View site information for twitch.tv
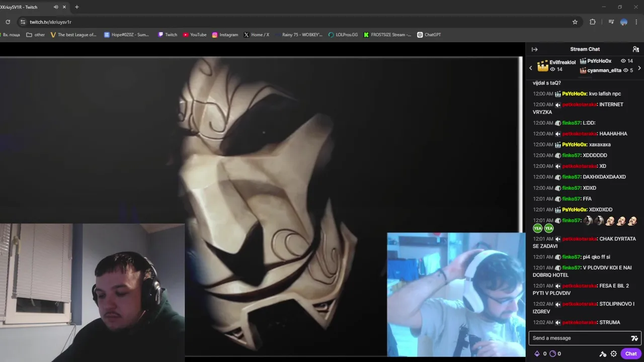 (x=23, y=22)
